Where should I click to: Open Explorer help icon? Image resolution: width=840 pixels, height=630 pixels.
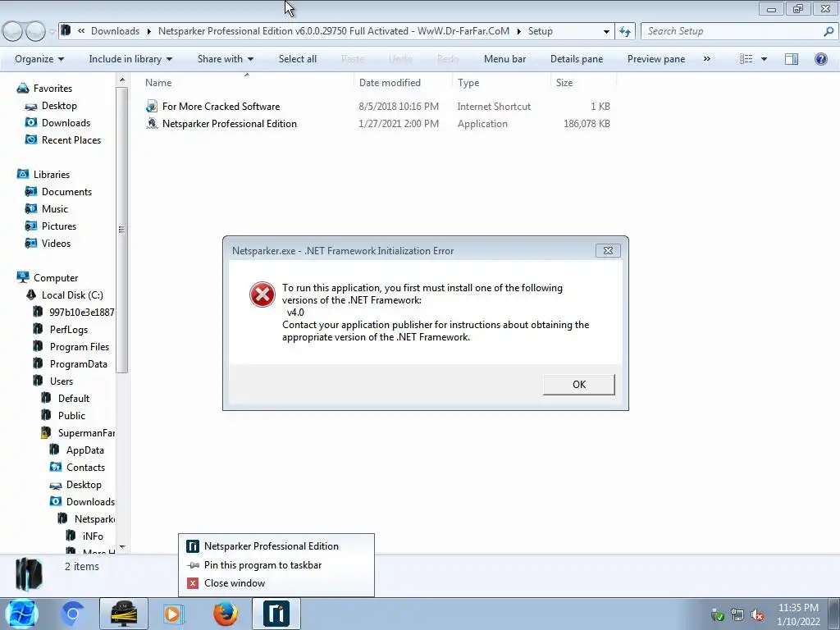point(820,59)
